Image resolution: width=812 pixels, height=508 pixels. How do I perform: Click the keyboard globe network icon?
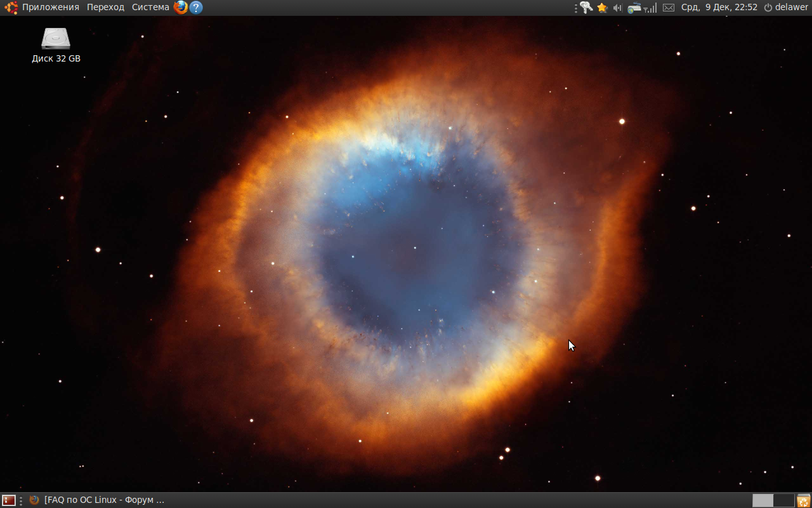click(x=634, y=8)
